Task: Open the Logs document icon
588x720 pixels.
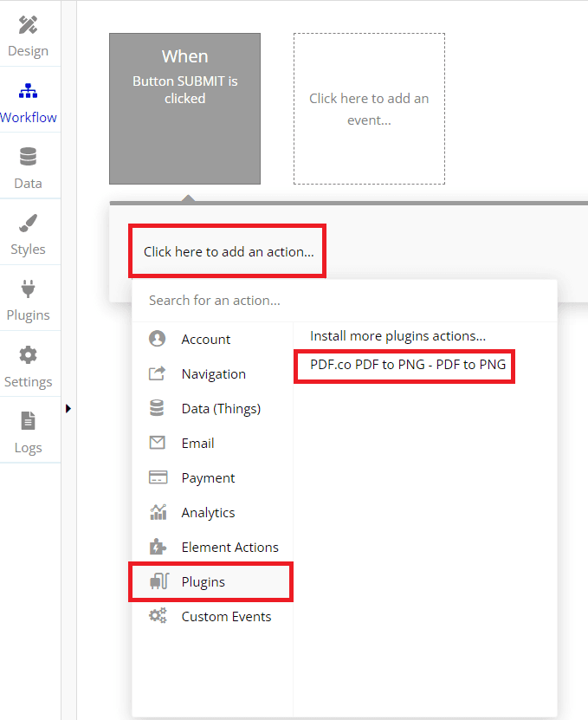Action: [28, 420]
